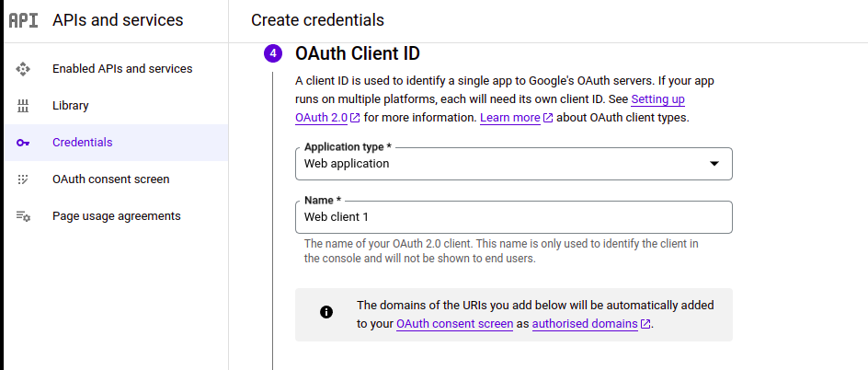Click the Page usage agreements icon

point(24,216)
